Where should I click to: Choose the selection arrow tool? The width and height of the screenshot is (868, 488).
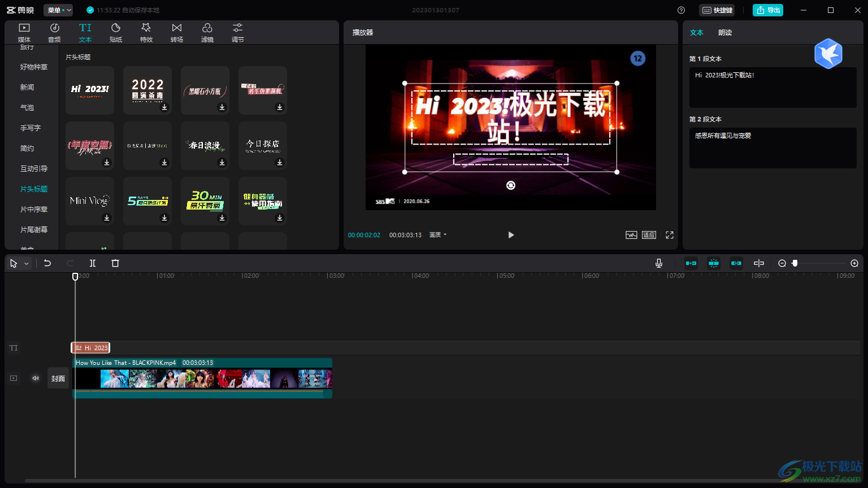[x=14, y=263]
